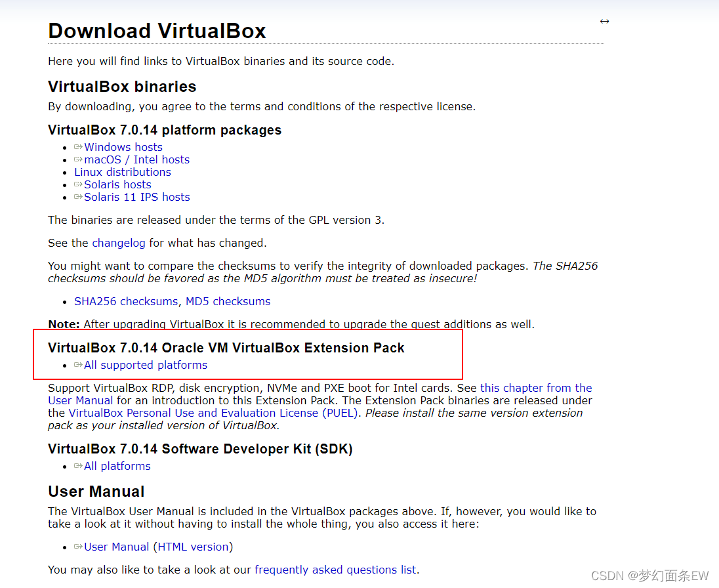This screenshot has width=719, height=588.
Task: Open the SHA256 checksums link
Action: pos(126,301)
